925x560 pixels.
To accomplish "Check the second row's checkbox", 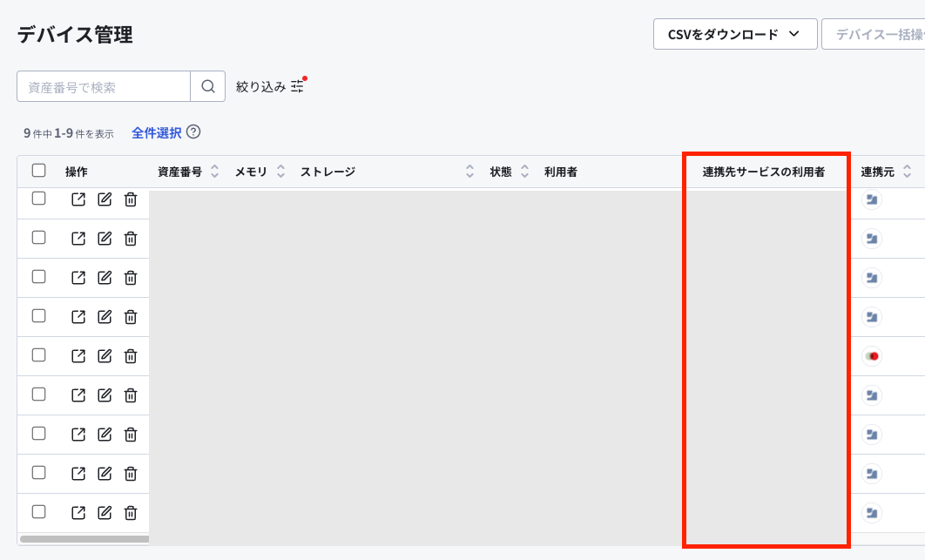I will [38, 237].
